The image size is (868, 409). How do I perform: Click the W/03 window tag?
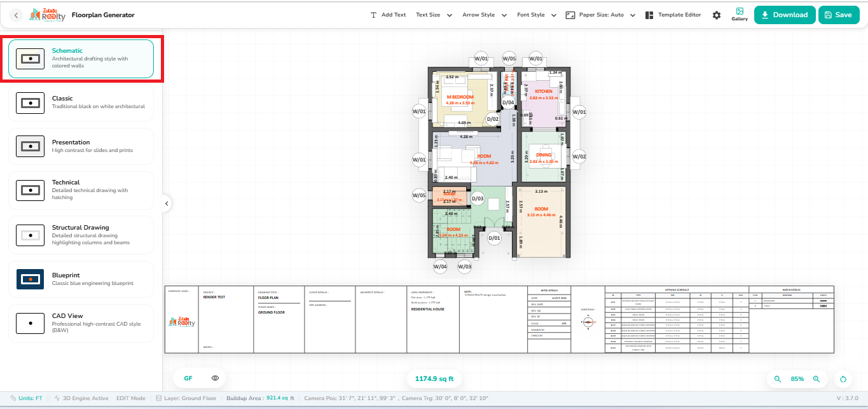click(x=464, y=267)
